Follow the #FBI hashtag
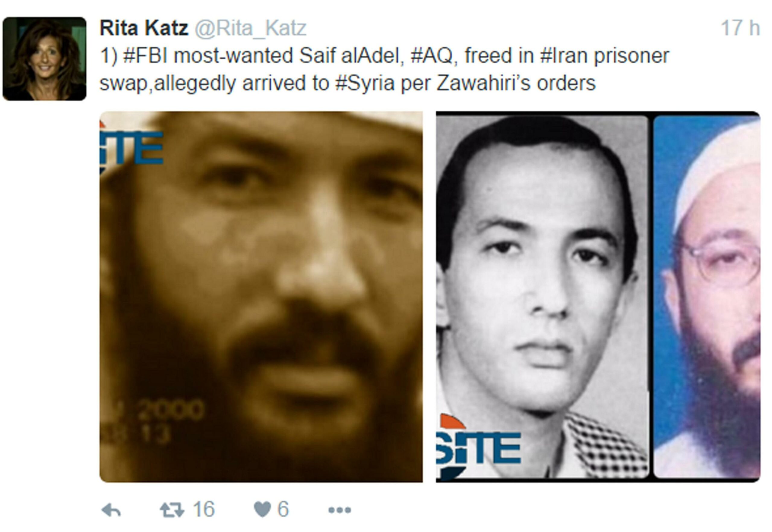 [145, 55]
